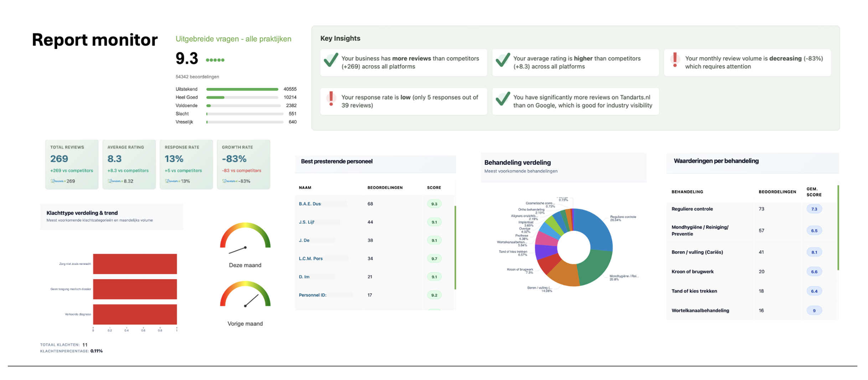Click the red exclamation icon for low response rate

[x=331, y=99]
